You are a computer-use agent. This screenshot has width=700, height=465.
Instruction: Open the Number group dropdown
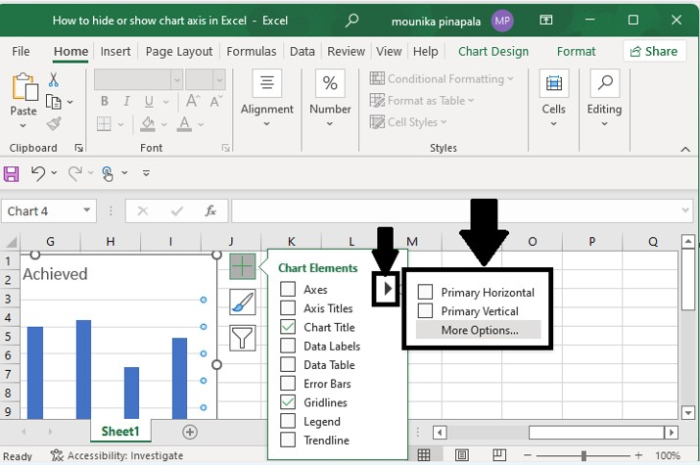pyautogui.click(x=330, y=124)
